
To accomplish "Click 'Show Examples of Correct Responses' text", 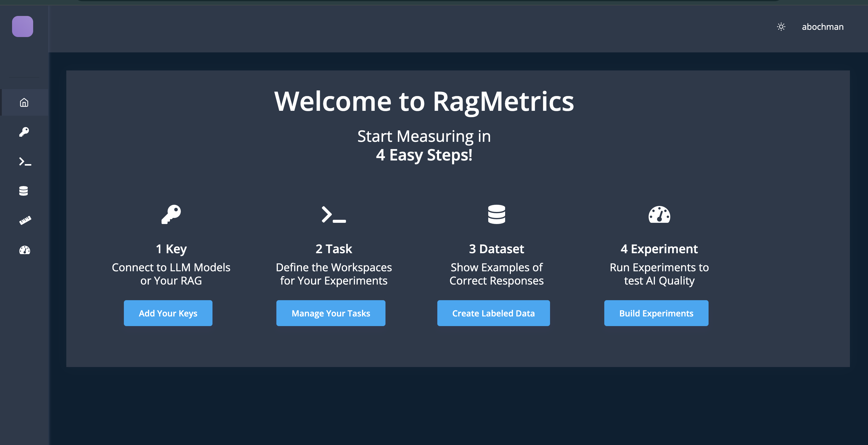I will tap(497, 274).
